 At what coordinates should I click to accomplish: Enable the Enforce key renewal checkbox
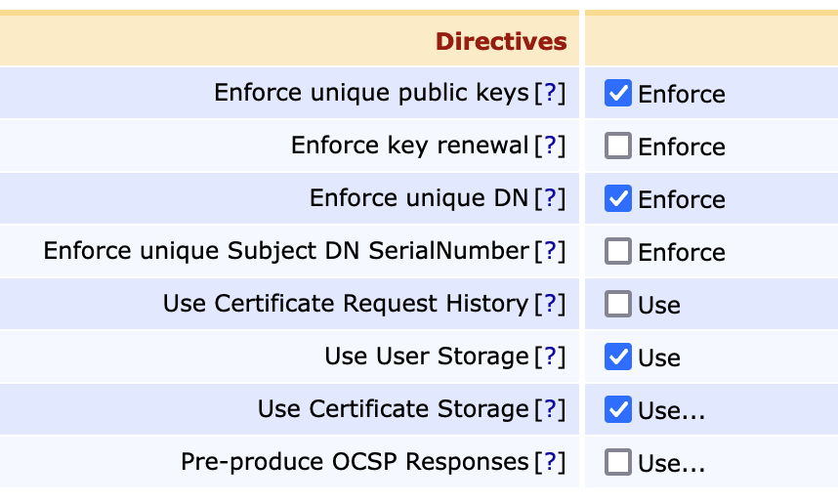click(x=618, y=147)
